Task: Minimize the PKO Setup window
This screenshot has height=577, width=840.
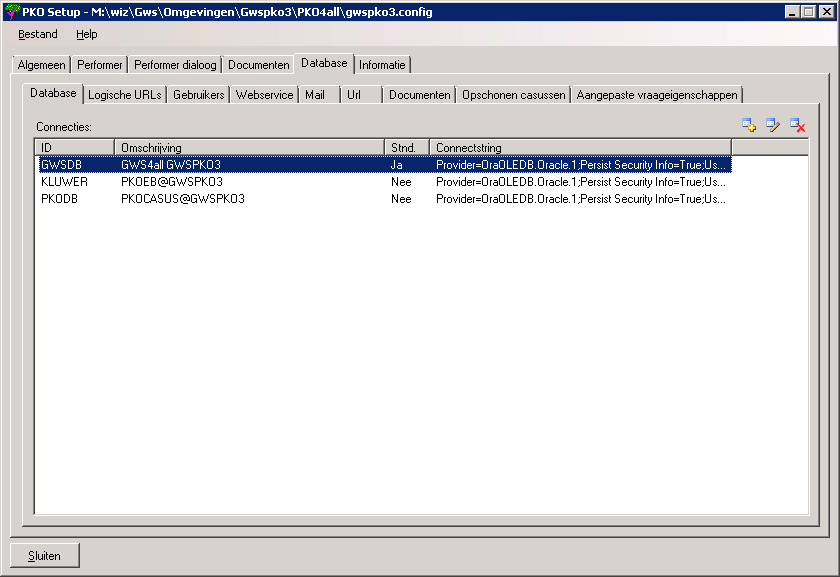Action: point(792,11)
